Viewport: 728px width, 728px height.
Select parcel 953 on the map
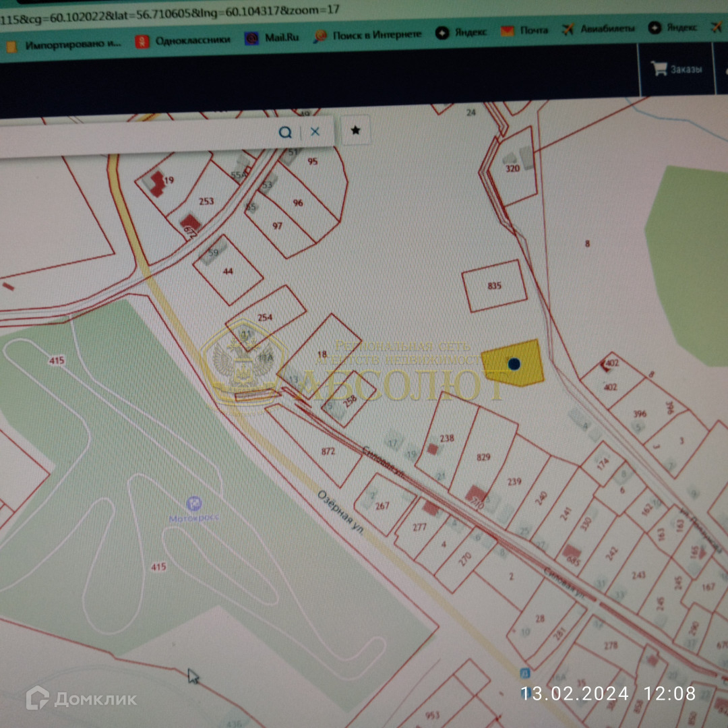coord(432,715)
